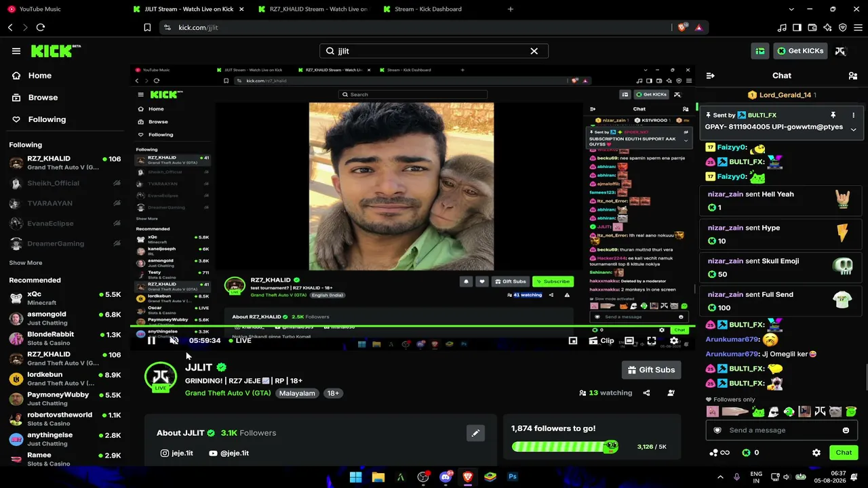
Task: Open TVARAAYAN channel in sidebar
Action: [x=65, y=203]
